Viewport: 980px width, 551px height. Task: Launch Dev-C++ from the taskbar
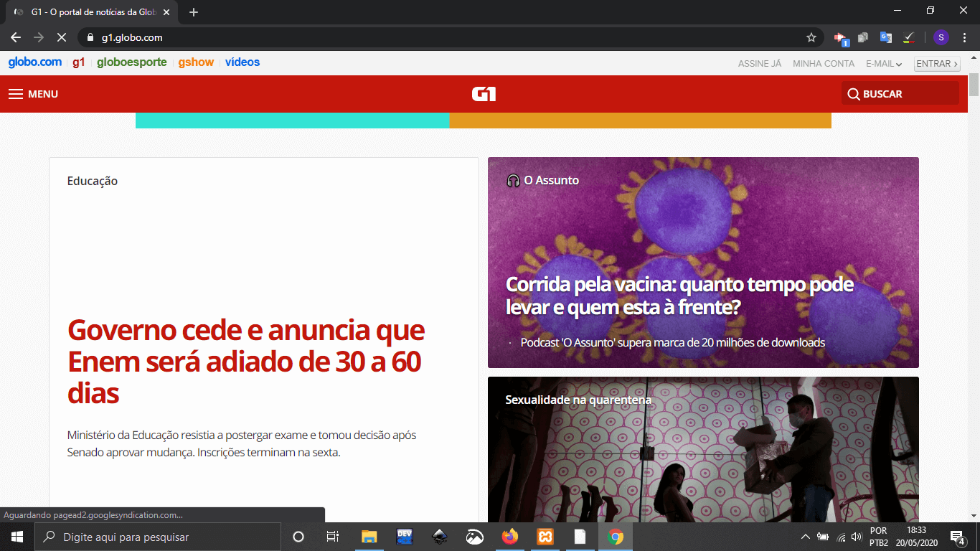tap(405, 537)
